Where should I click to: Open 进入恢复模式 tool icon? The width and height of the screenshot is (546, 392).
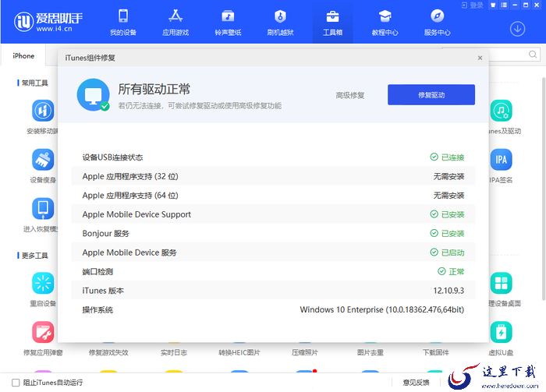[43, 209]
